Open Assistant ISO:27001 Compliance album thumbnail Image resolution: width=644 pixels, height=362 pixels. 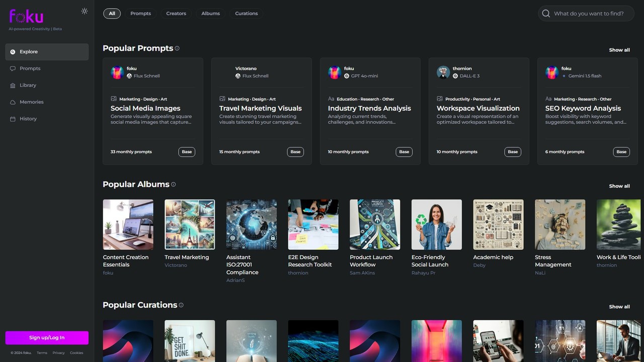(x=252, y=225)
